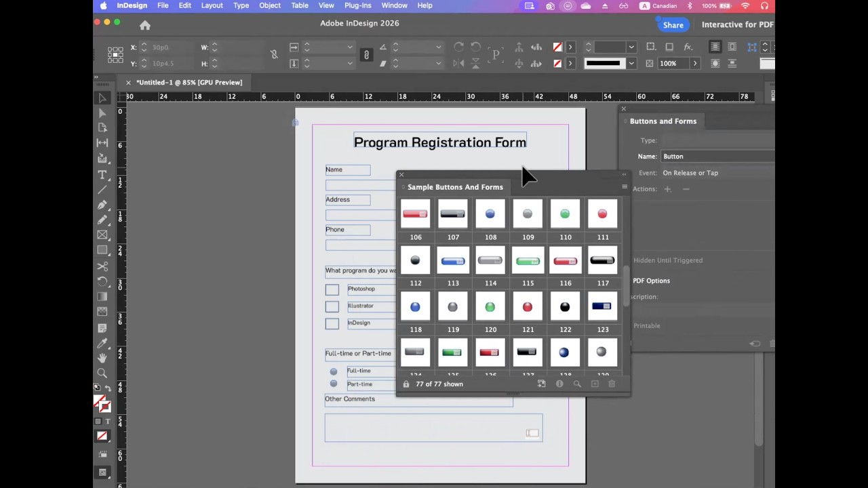Switch to the Untitled-1 document tab

click(189, 82)
